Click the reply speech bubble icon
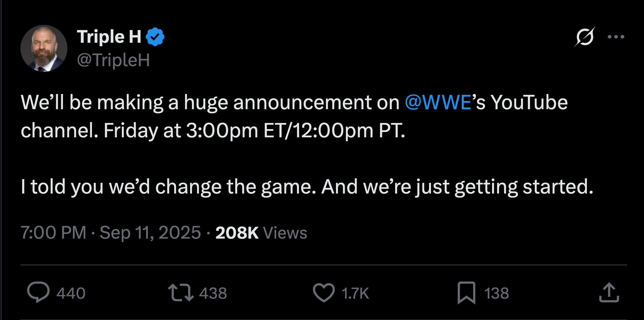 [x=38, y=292]
